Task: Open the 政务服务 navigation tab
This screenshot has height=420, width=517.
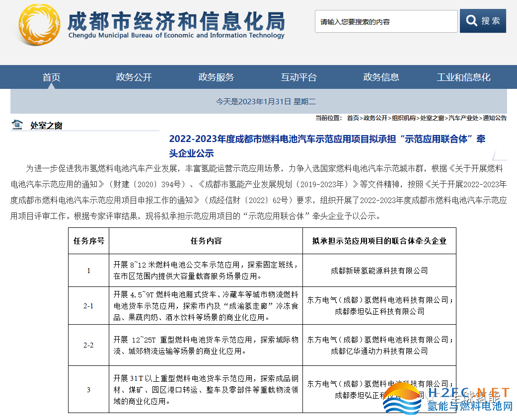Action: click(x=216, y=77)
